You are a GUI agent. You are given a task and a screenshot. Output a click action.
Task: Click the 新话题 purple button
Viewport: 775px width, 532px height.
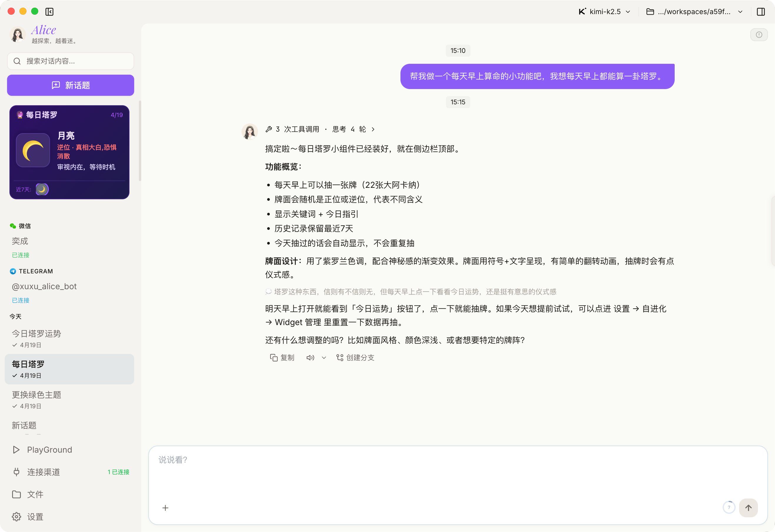click(70, 85)
